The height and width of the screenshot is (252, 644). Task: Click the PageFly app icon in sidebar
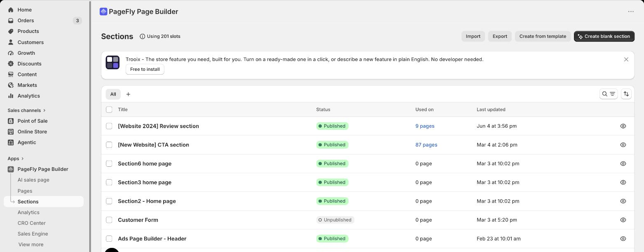(11, 169)
